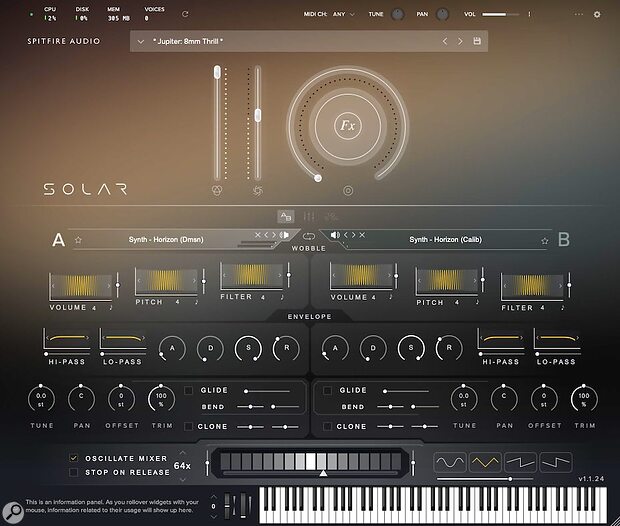Save the current preset

tap(477, 41)
